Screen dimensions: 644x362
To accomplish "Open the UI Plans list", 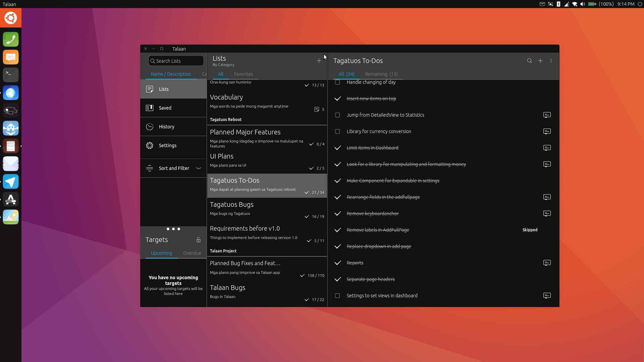I will coord(267,162).
